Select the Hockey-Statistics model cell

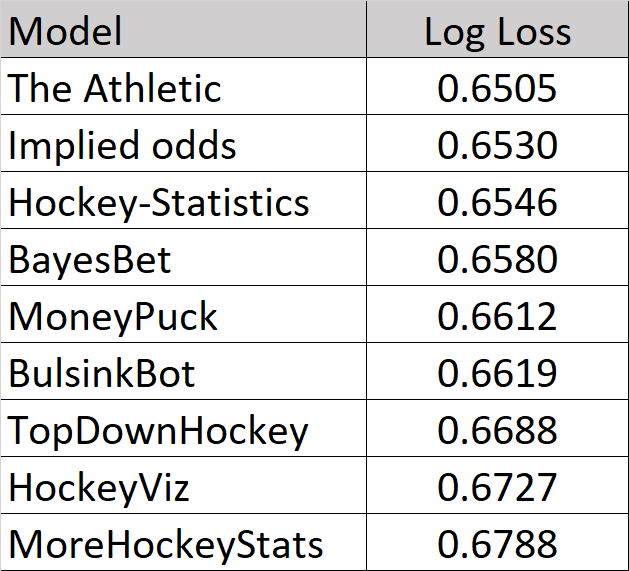tap(185, 202)
